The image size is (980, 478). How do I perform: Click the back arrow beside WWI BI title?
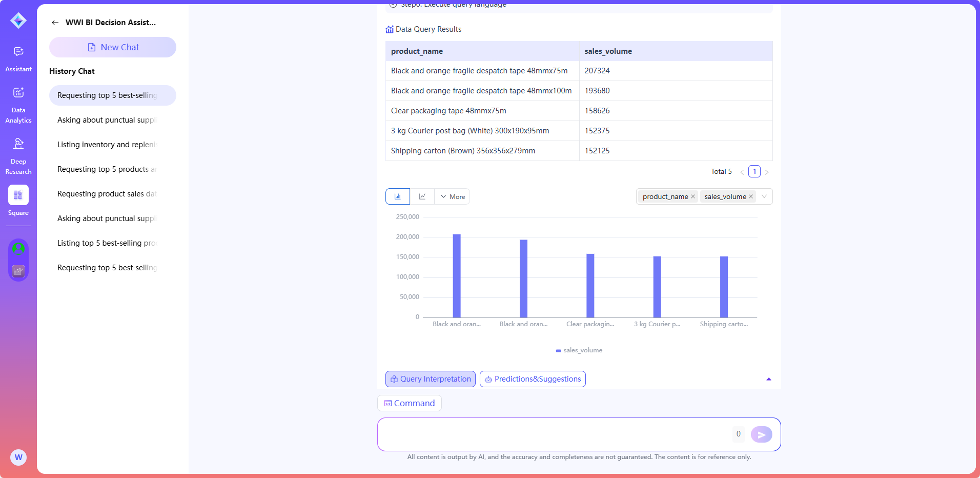(x=55, y=23)
